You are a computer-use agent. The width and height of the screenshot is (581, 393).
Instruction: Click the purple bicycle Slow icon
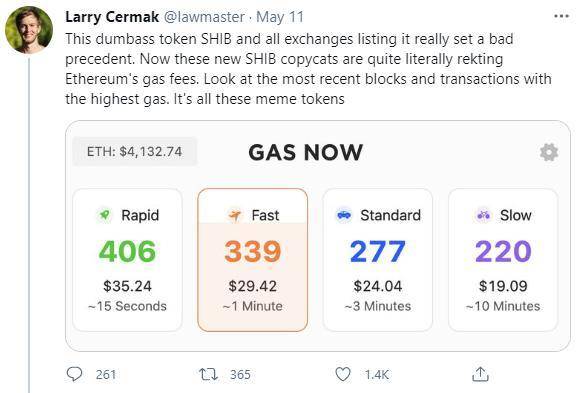point(484,215)
